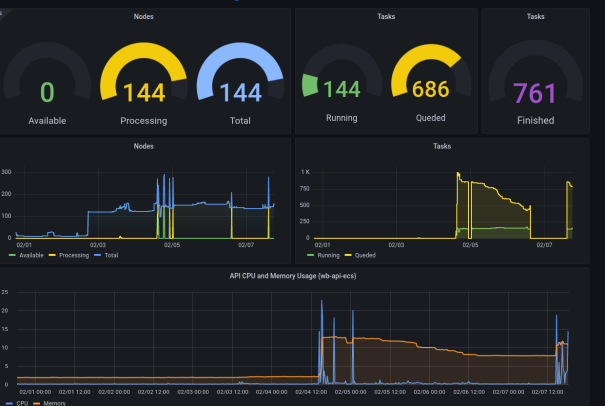The image size is (605, 406).
Task: Toggle the Memory series in the API usage legend
Action: point(54,403)
